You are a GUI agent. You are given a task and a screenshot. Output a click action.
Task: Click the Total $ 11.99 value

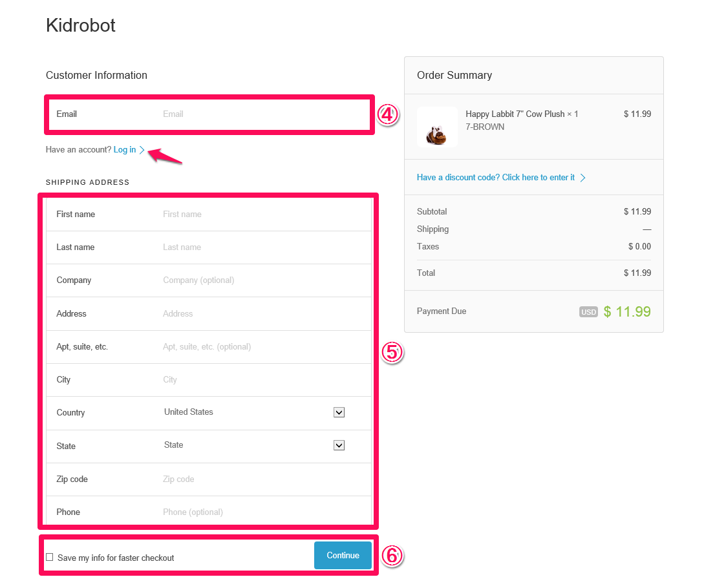(x=637, y=273)
